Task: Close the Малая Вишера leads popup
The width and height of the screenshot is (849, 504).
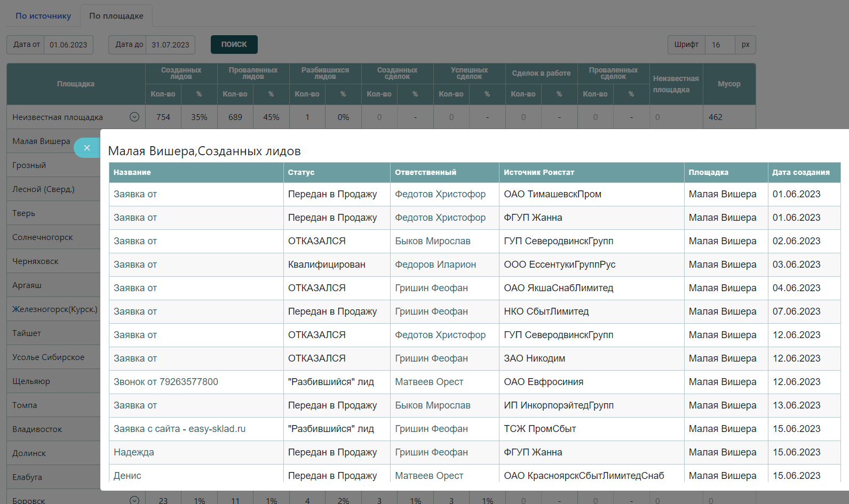Action: [87, 148]
